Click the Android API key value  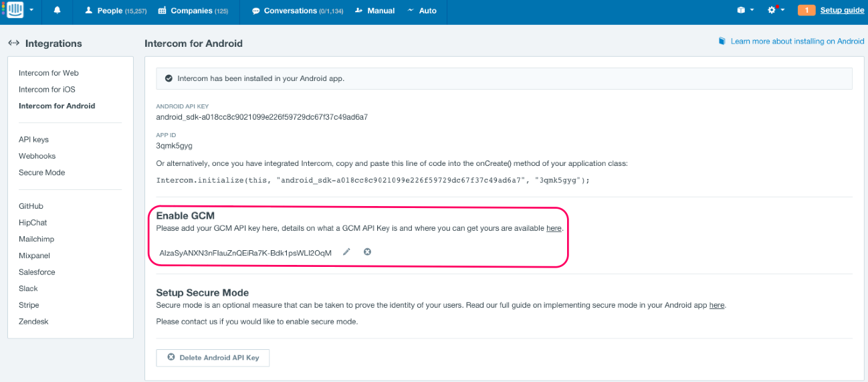(262, 117)
